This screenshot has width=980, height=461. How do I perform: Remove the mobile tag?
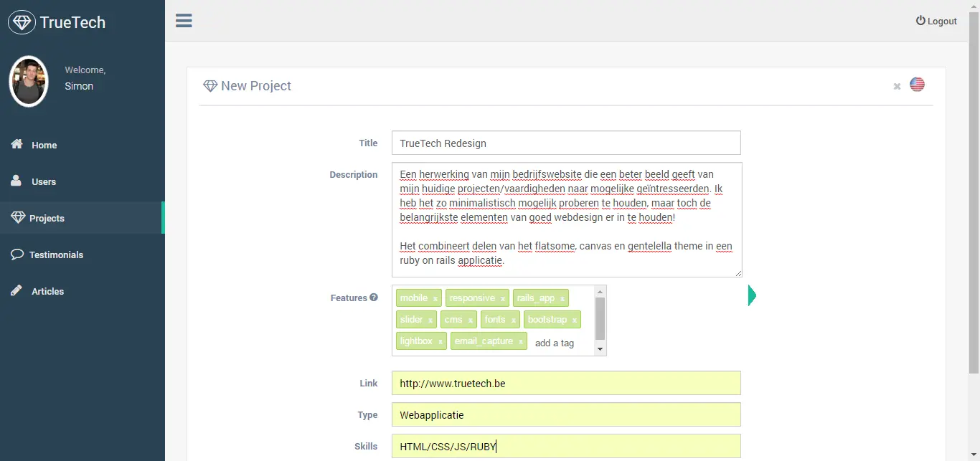(x=435, y=299)
